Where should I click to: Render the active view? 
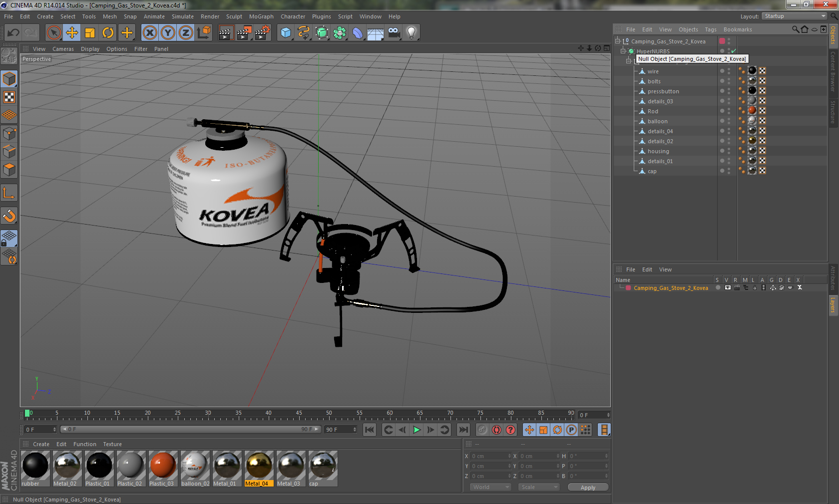click(226, 33)
